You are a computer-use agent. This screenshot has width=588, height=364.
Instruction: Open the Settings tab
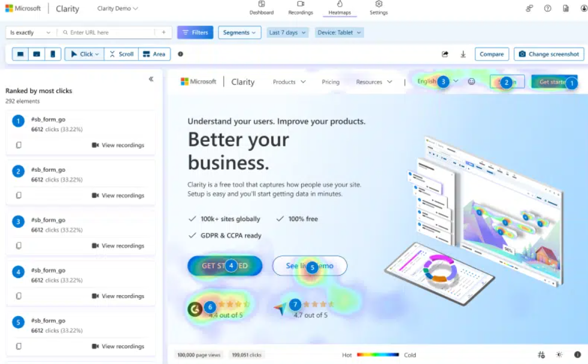pos(379,8)
